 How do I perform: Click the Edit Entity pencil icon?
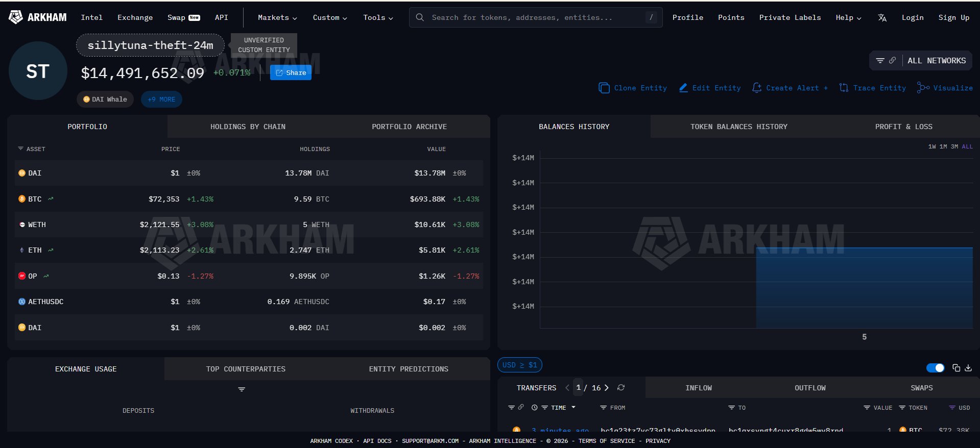click(x=683, y=88)
